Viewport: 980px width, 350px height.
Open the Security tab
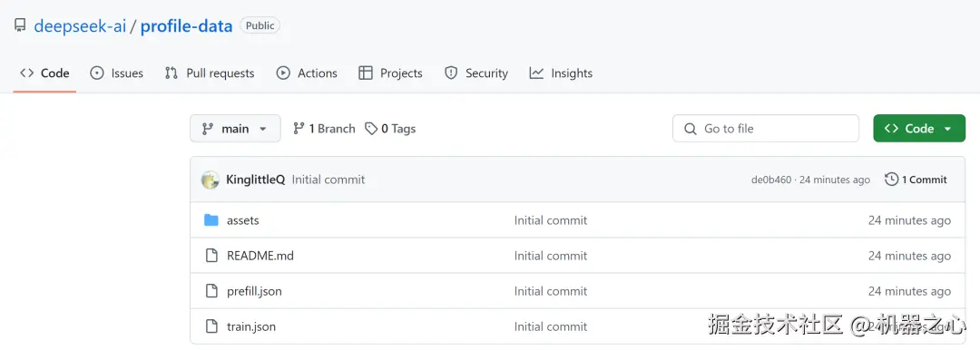[x=476, y=73]
